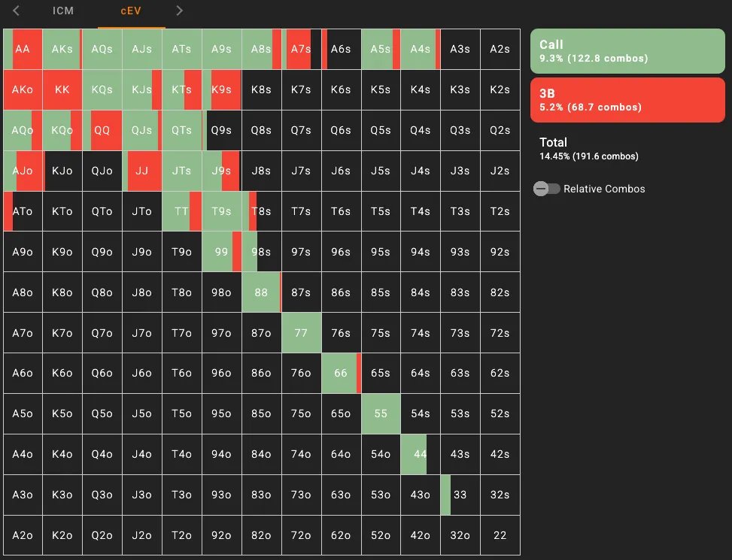Select the 77 pocket pair cell
The height and width of the screenshot is (560, 732).
pos(301,333)
